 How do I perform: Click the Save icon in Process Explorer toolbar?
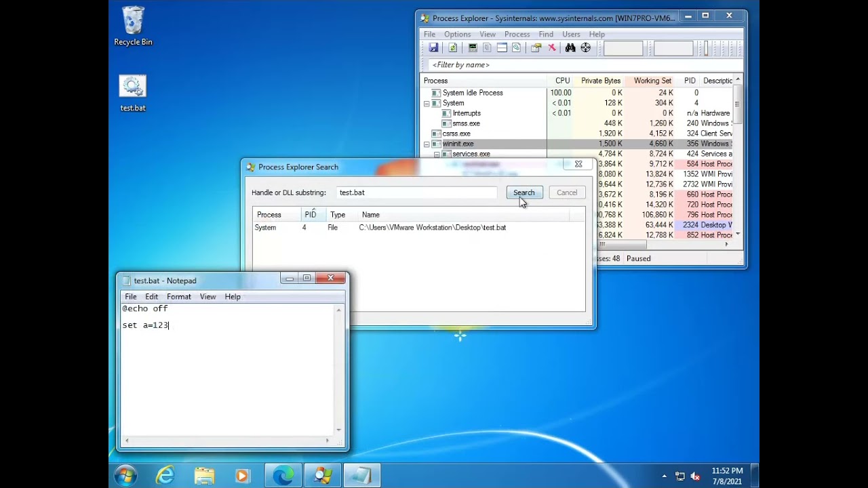[433, 47]
